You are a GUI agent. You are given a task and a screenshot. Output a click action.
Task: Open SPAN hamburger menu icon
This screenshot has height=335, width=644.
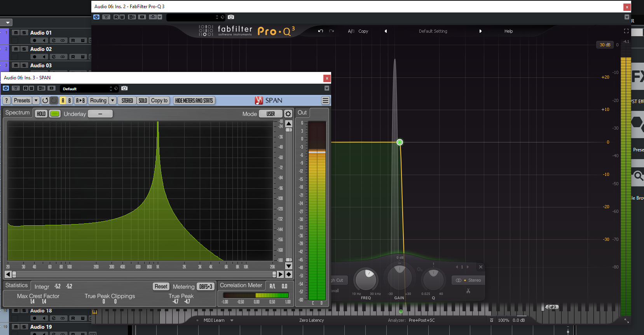(x=325, y=100)
